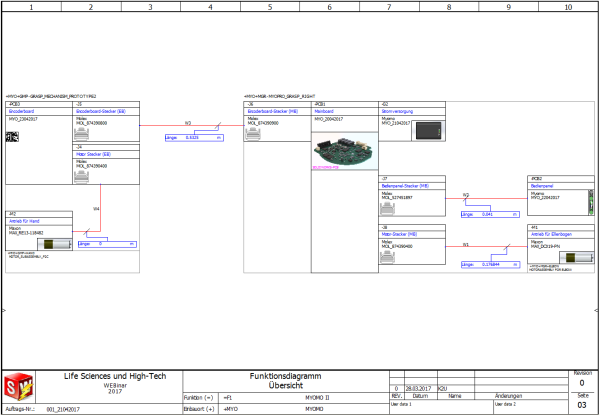The width and height of the screenshot is (600, 415).
Task: Click the Auftrags-Nr. label
Action: point(19,409)
